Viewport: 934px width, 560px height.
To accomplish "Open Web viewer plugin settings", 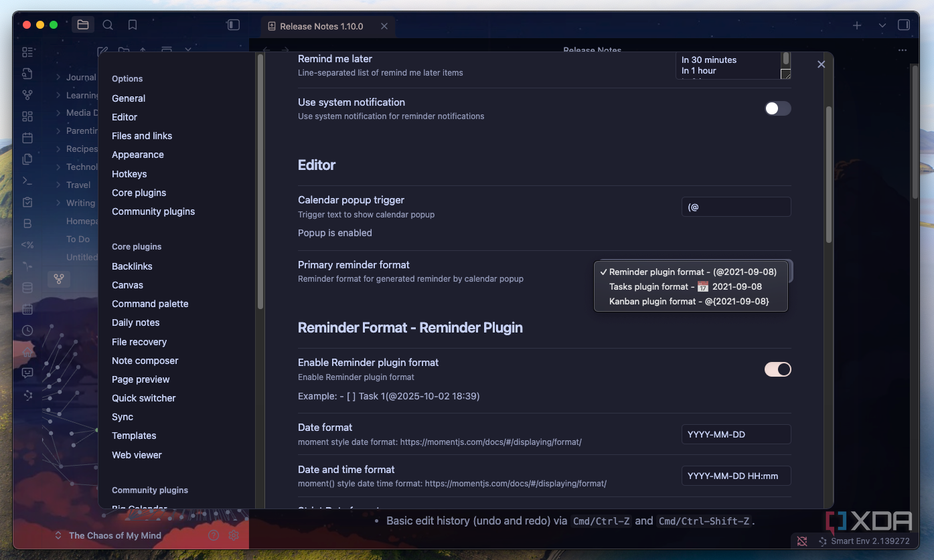I will click(137, 455).
